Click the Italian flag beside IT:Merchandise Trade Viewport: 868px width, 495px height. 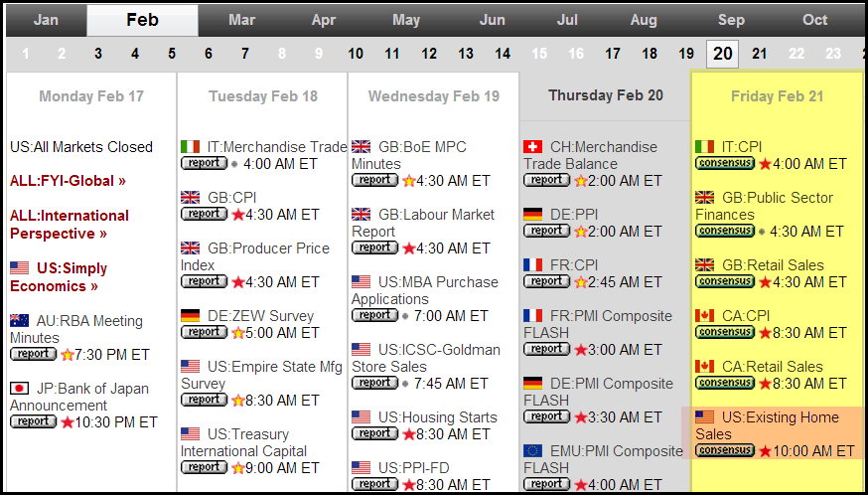click(x=190, y=146)
